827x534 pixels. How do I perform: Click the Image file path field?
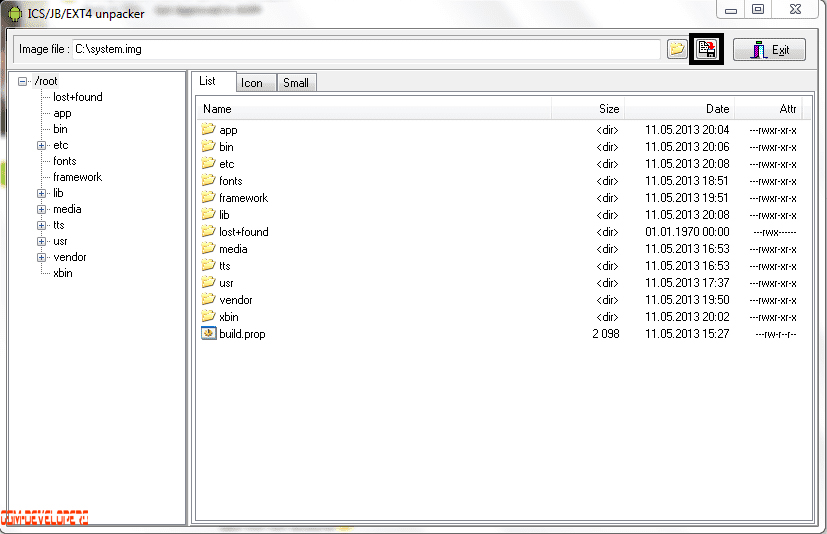coord(366,50)
